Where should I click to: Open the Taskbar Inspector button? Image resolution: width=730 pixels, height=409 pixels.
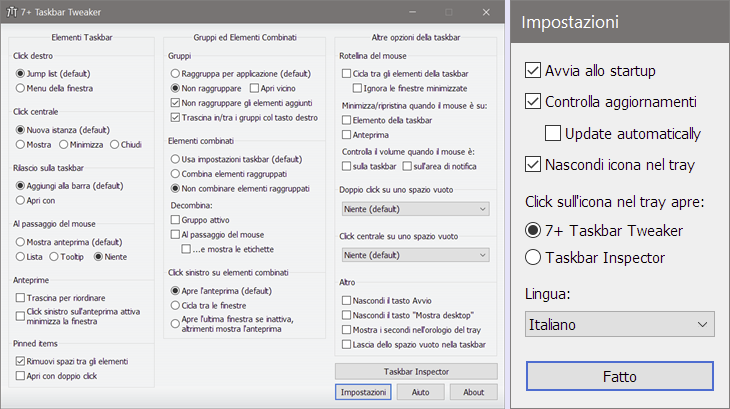coord(416,371)
